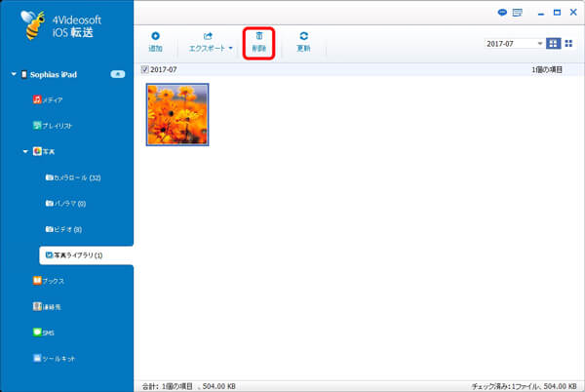Select ビデオ (8) folder in sidebar
This screenshot has height=392, width=585.
click(68, 229)
